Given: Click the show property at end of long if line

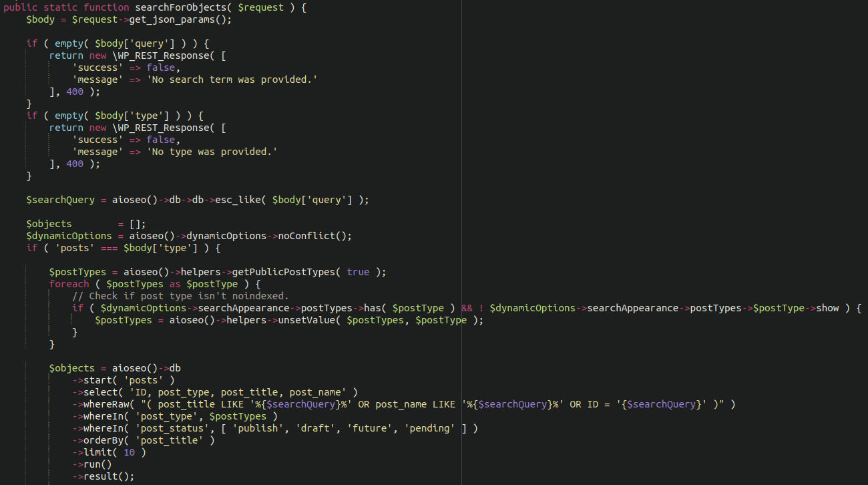Looking at the screenshot, I should coord(827,308).
